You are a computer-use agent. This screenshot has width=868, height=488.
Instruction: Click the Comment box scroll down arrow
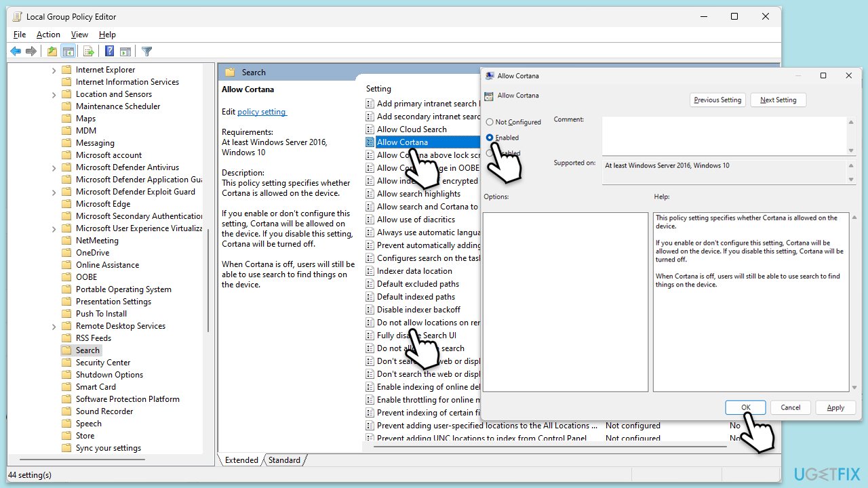[852, 150]
